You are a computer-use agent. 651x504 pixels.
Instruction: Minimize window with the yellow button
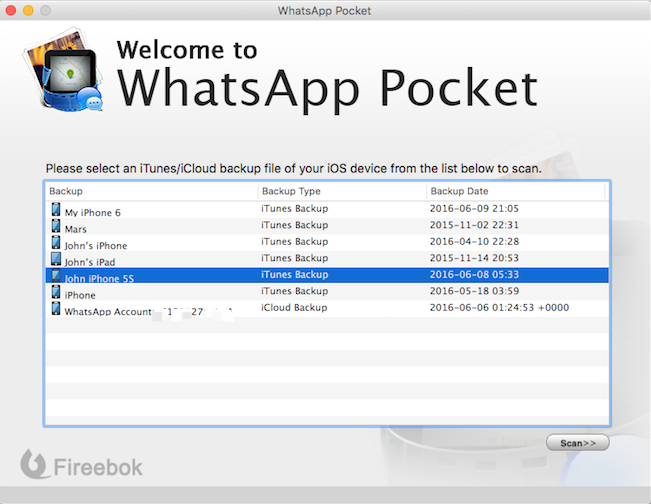click(28, 10)
